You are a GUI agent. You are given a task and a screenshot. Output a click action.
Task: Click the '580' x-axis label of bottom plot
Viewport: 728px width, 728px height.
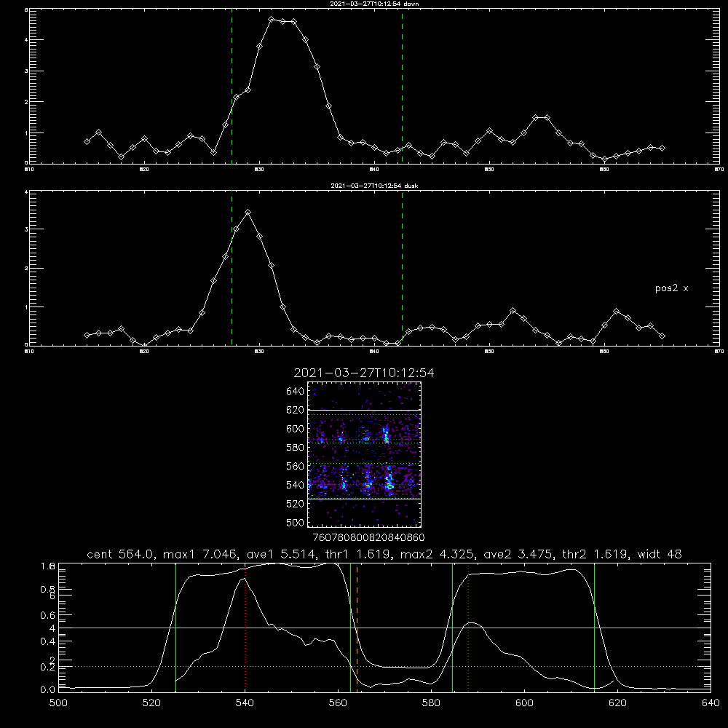tap(431, 703)
